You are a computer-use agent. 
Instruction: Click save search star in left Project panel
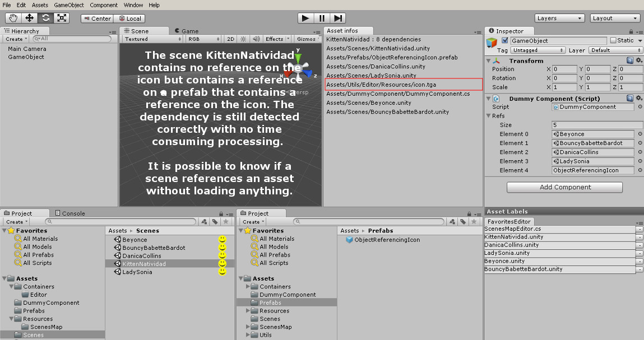coord(225,222)
